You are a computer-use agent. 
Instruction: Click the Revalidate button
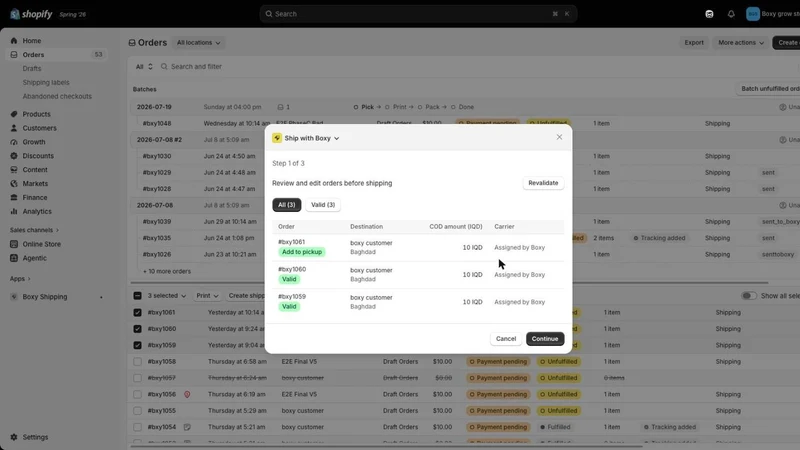[543, 183]
